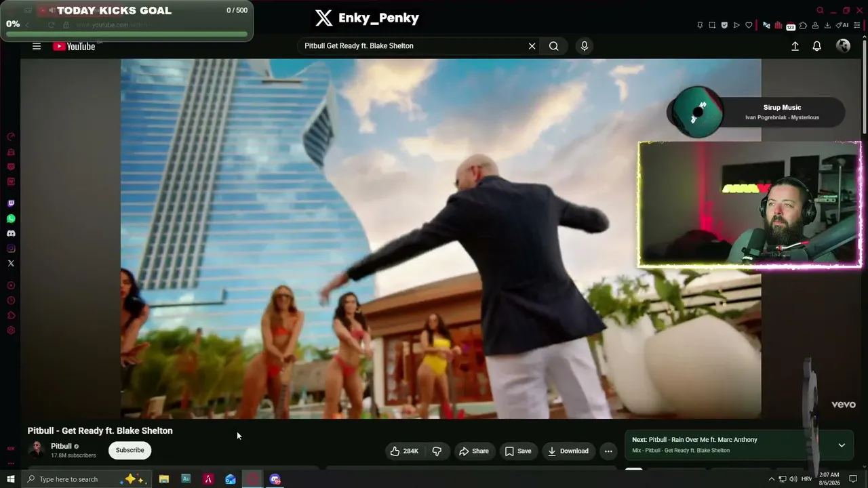Expand the Next mix playlist chevron
This screenshot has width=868, height=488.
pyautogui.click(x=842, y=445)
